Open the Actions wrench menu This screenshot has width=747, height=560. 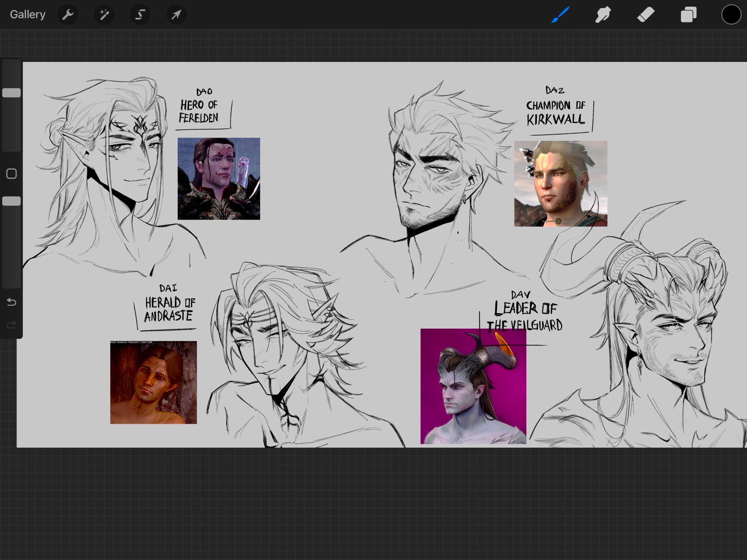click(x=68, y=15)
